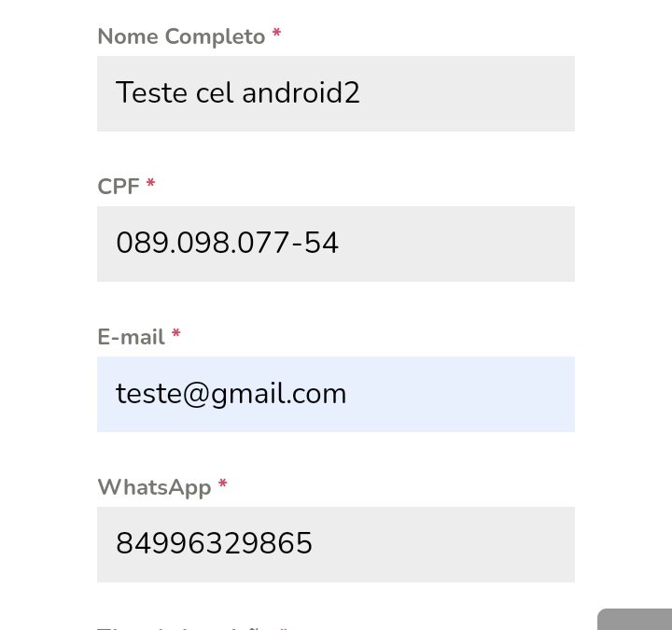Click the word Teste in name field
Viewport: 672px width, 630px height.
point(152,92)
